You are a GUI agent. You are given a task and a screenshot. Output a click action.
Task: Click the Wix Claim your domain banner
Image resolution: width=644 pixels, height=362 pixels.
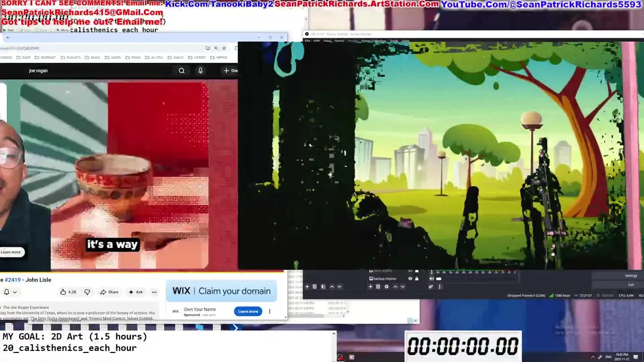[x=221, y=291]
